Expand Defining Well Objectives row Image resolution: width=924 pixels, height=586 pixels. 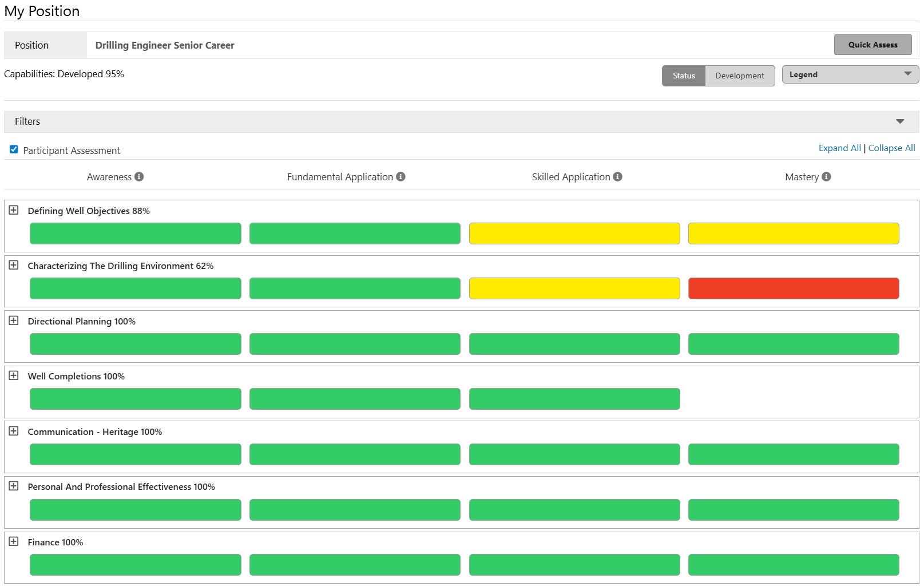tap(14, 210)
